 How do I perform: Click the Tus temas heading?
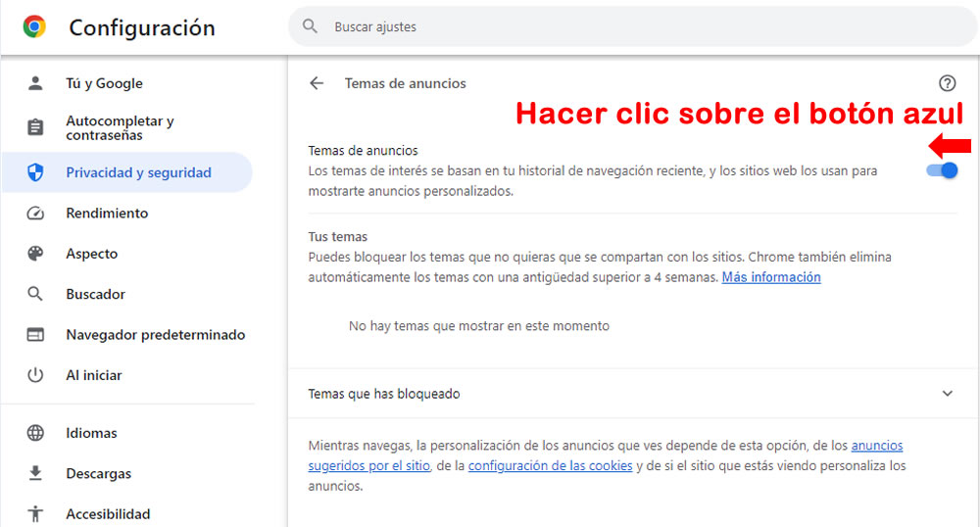[337, 237]
